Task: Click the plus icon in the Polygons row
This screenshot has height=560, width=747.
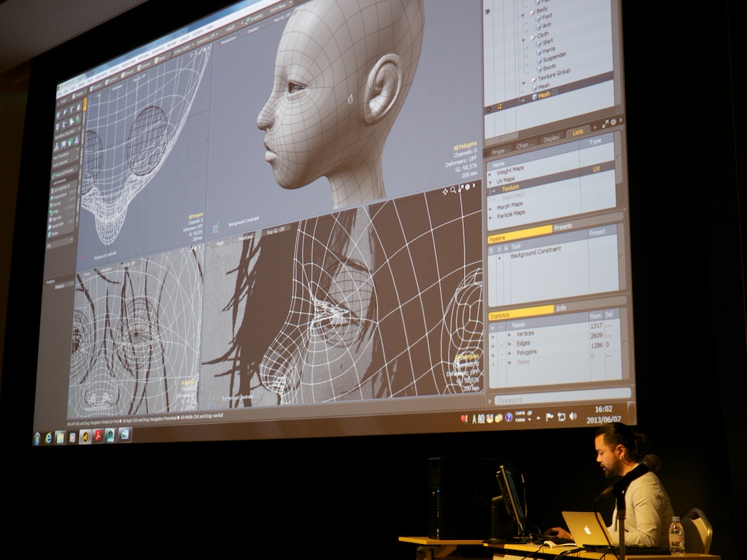Action: click(493, 355)
